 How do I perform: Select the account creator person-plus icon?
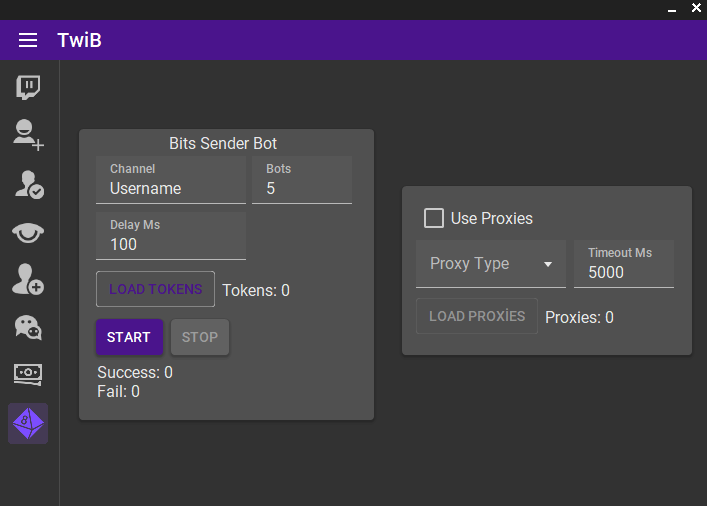click(28, 135)
